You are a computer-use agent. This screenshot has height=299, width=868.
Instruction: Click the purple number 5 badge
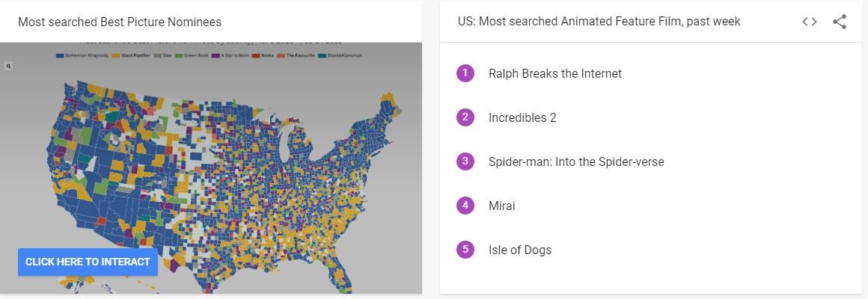(x=465, y=250)
